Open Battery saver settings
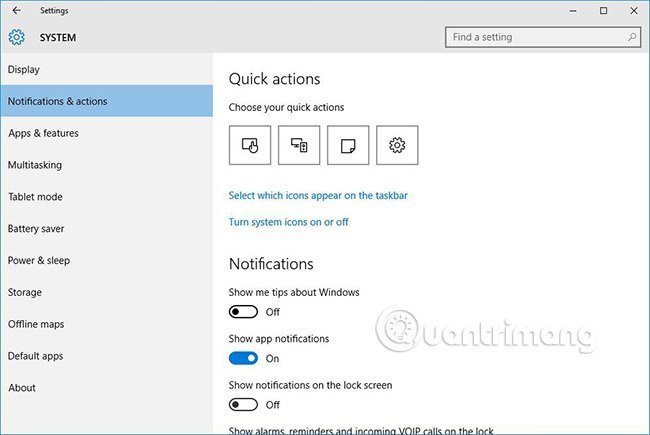The width and height of the screenshot is (650, 435). pyautogui.click(x=107, y=228)
